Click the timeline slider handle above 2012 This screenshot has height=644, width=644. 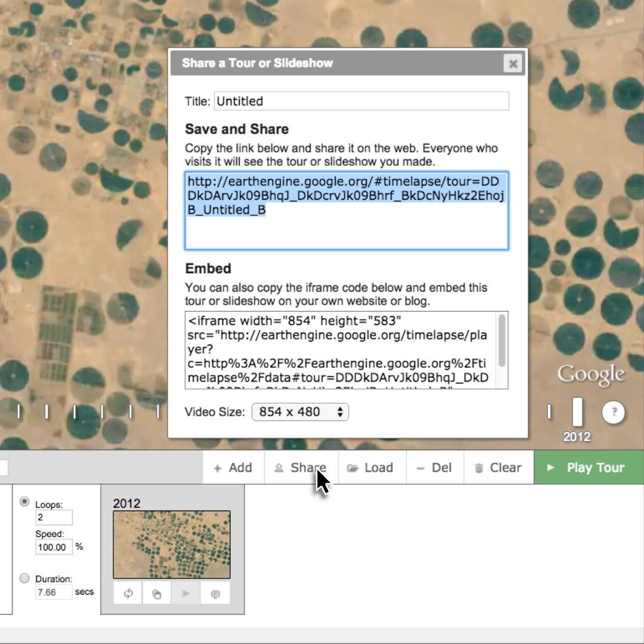tap(577, 411)
